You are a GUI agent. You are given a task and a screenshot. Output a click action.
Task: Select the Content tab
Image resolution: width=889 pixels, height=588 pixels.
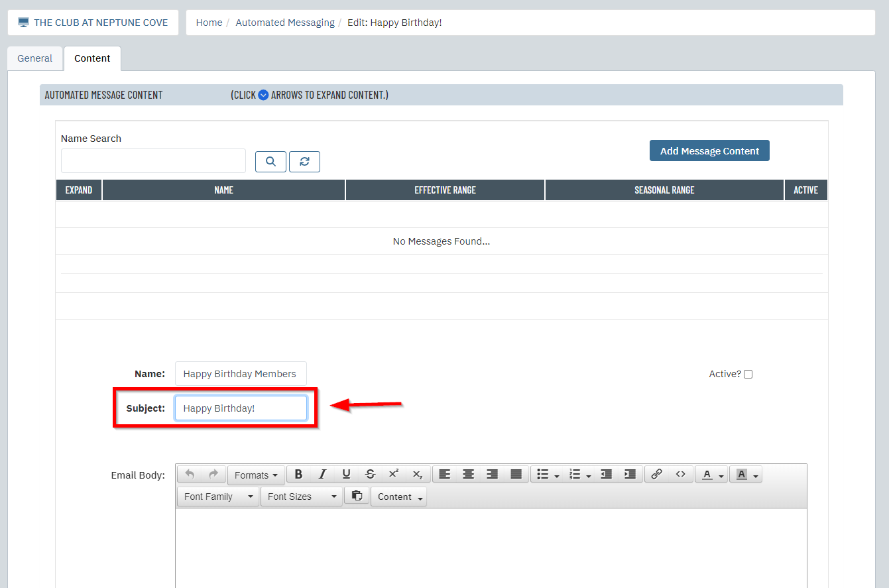(x=92, y=58)
